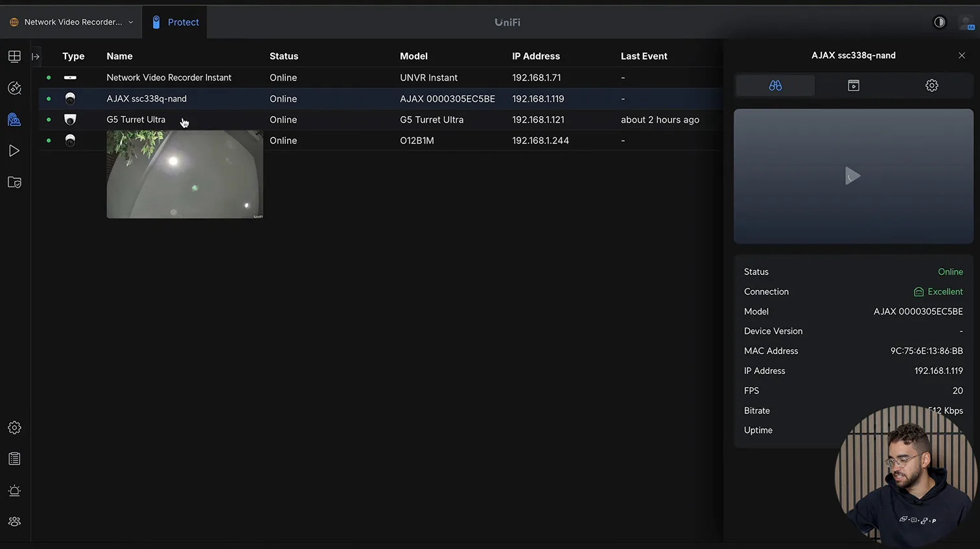The height and width of the screenshot is (549, 980).
Task: Open the left sidebar settings gear
Action: coord(14,428)
